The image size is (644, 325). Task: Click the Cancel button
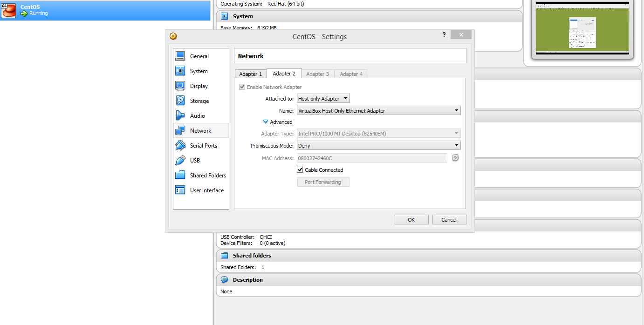point(449,220)
